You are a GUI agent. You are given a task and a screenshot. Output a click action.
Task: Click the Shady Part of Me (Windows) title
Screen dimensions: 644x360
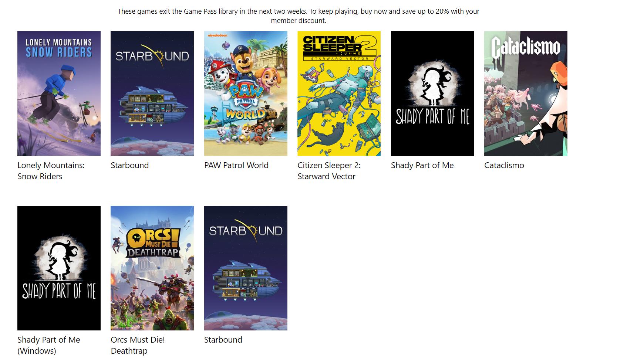click(x=48, y=345)
